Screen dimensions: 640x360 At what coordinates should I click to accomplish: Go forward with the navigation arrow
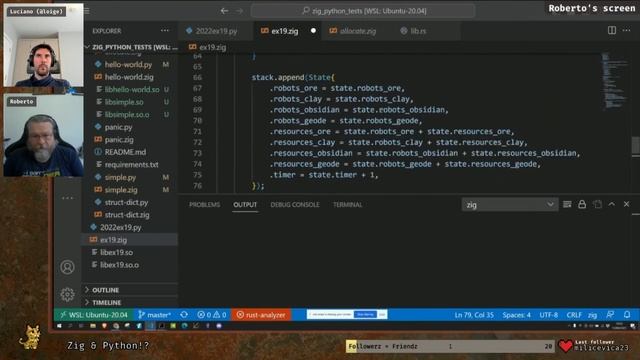click(240, 11)
